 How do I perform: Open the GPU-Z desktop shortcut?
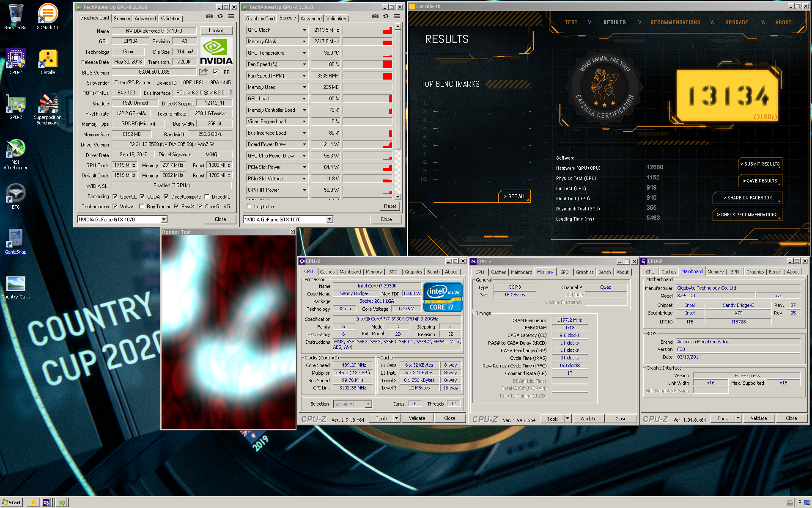[16, 106]
